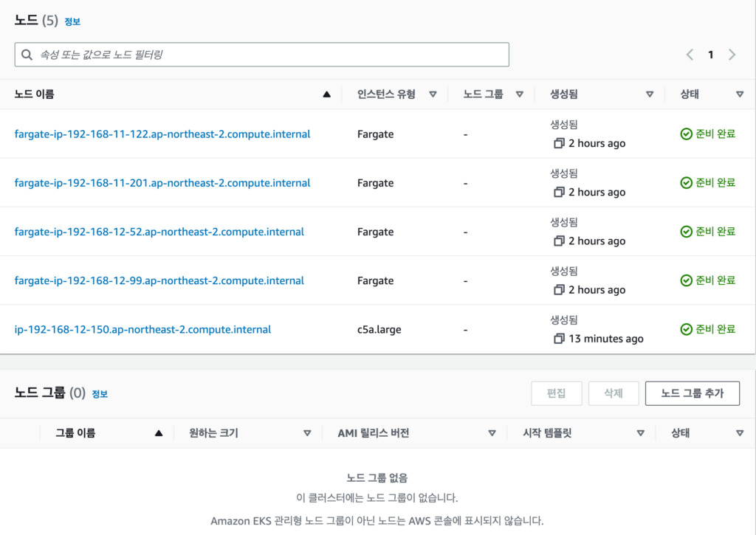Click the copy icon in the fargate-ip-192-168-12-99 row

[x=559, y=290]
